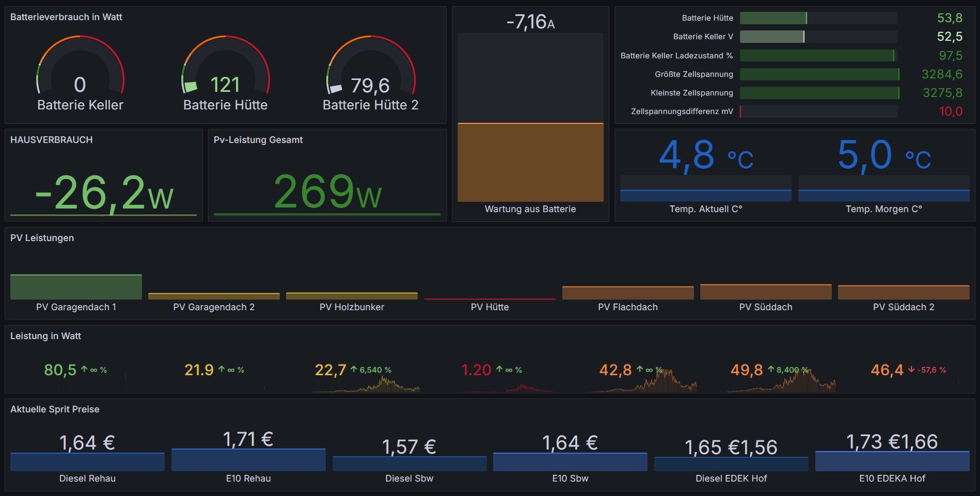Click the PV Flachdach bar
This screenshot has width=980, height=496.
click(x=628, y=293)
